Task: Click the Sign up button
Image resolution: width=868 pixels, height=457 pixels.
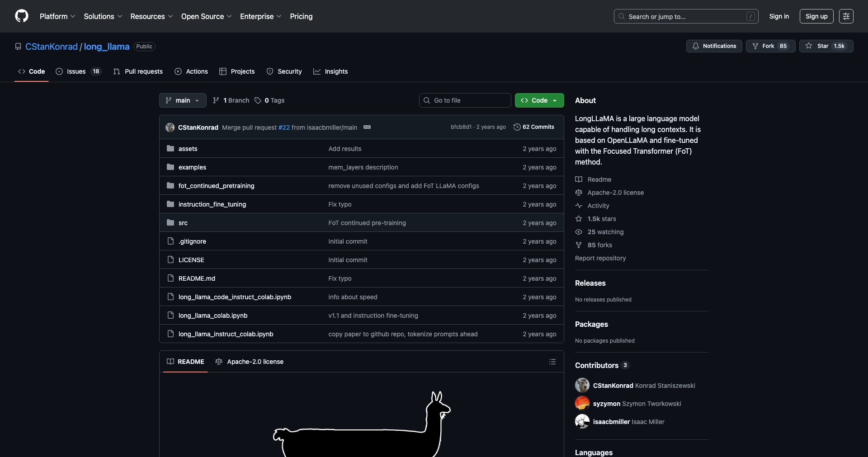Action: coord(816,16)
